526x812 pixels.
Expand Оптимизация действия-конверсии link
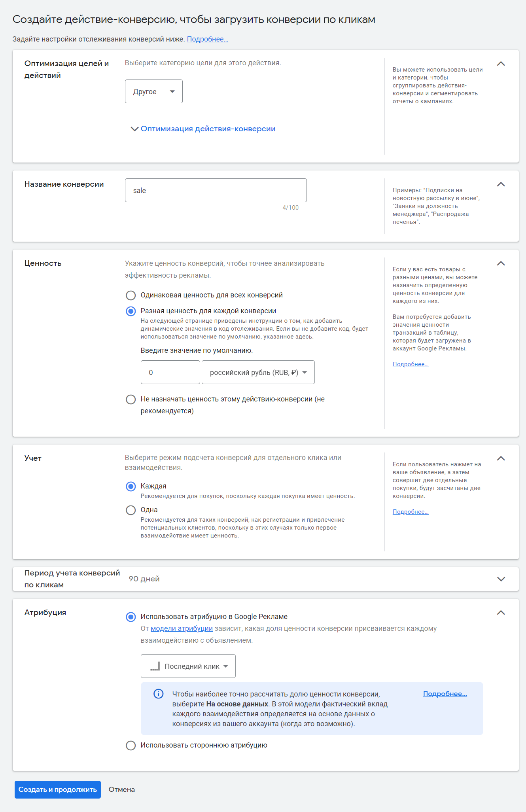(x=208, y=129)
